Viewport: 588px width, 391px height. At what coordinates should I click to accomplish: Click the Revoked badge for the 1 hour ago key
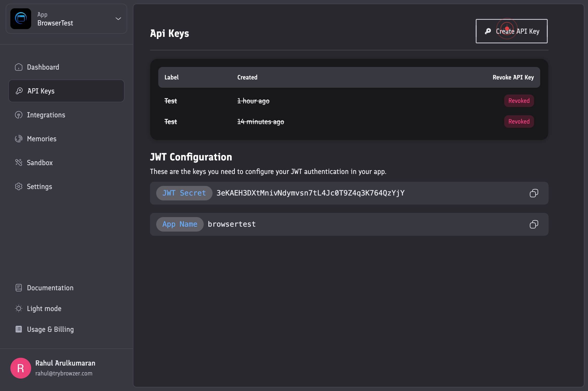click(x=519, y=101)
